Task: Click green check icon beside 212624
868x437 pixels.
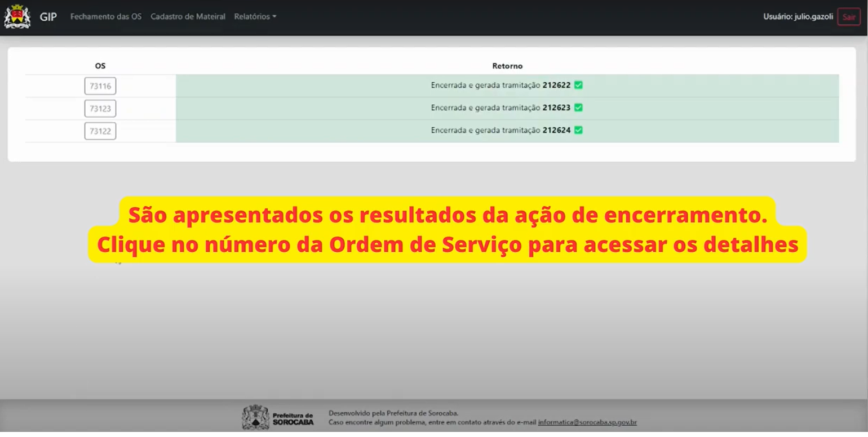Action: pyautogui.click(x=578, y=130)
